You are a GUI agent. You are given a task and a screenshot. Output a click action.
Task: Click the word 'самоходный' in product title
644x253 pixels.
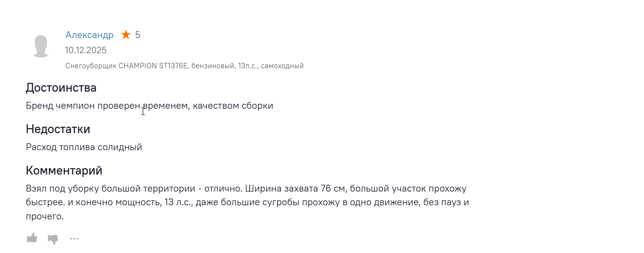click(282, 66)
